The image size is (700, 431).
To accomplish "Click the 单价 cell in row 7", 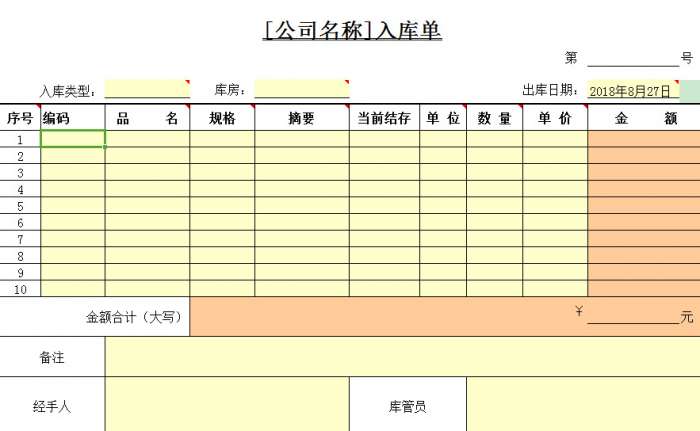I will click(x=555, y=239).
